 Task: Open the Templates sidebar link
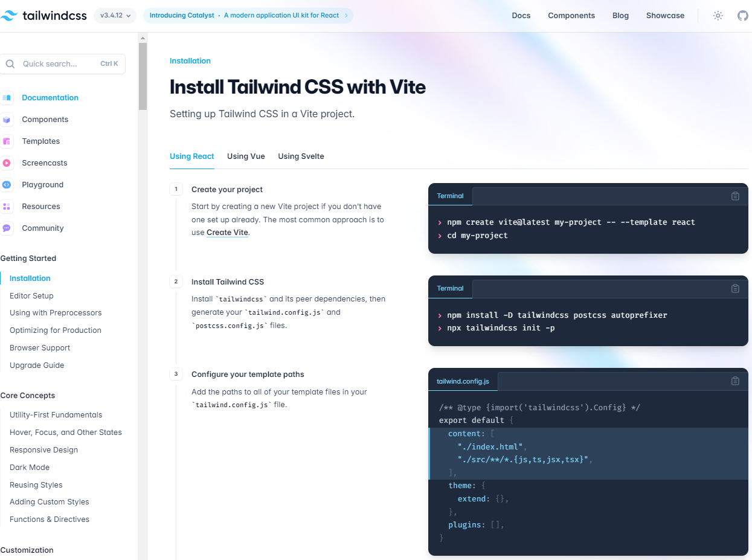coord(40,141)
